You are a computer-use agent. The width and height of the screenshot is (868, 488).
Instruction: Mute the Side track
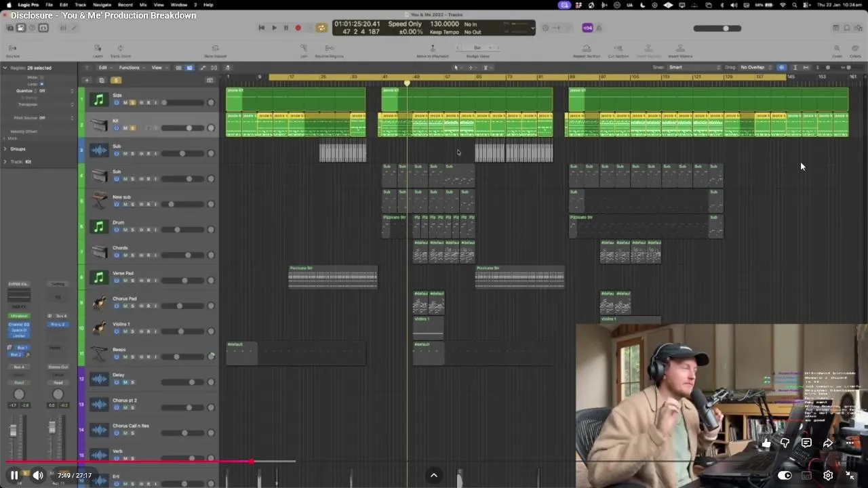tap(125, 102)
